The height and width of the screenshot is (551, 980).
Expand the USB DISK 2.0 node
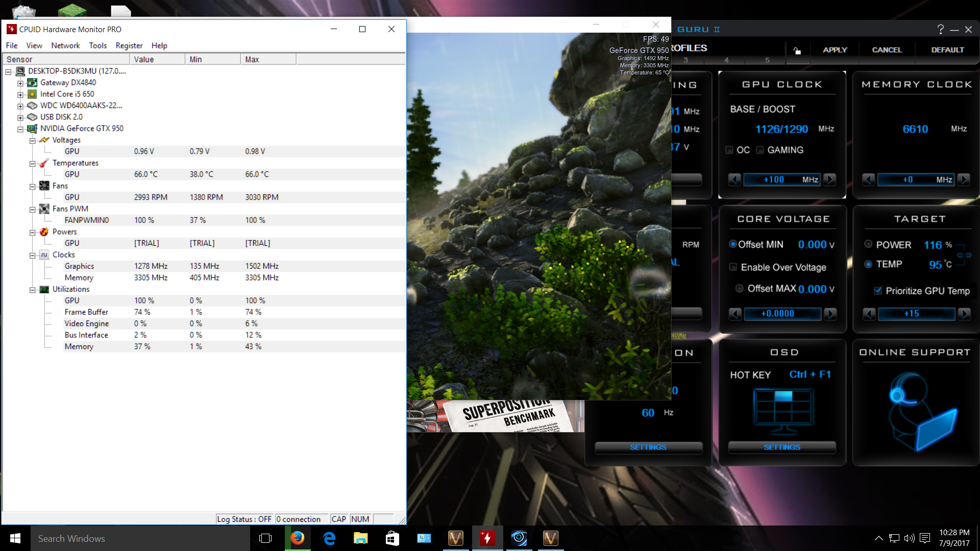20,117
